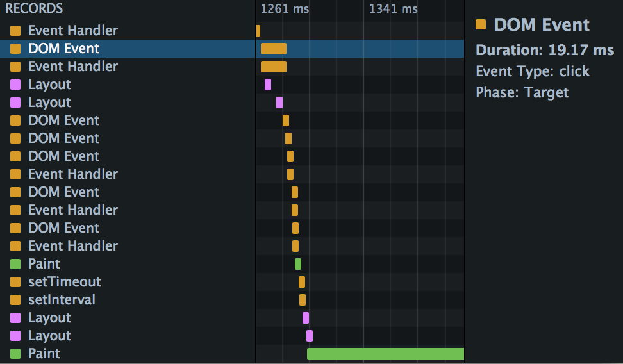The width and height of the screenshot is (623, 364).
Task: Click the Event Type: click detail line
Action: [533, 71]
